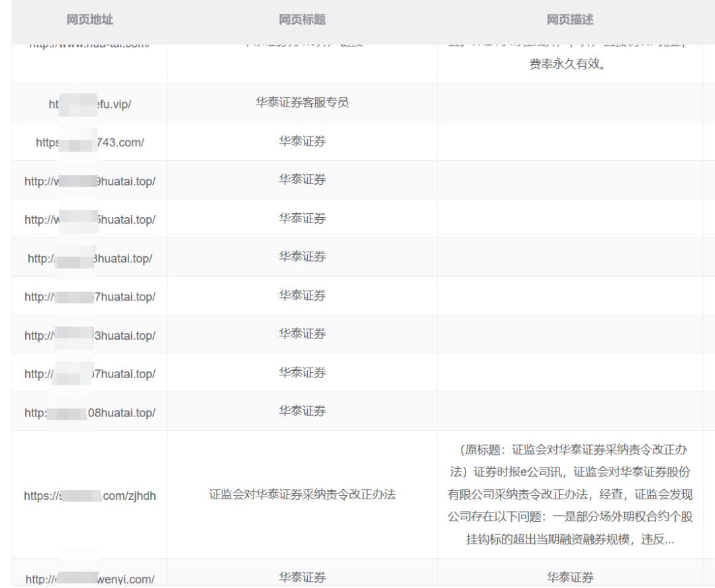Click 华泰证券 title in the 5huatai.top row
Screen dimensions: 715x588
click(302, 218)
